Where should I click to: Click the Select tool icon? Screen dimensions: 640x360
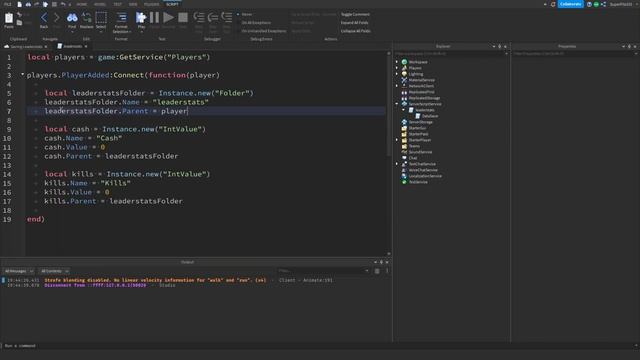coord(101,18)
